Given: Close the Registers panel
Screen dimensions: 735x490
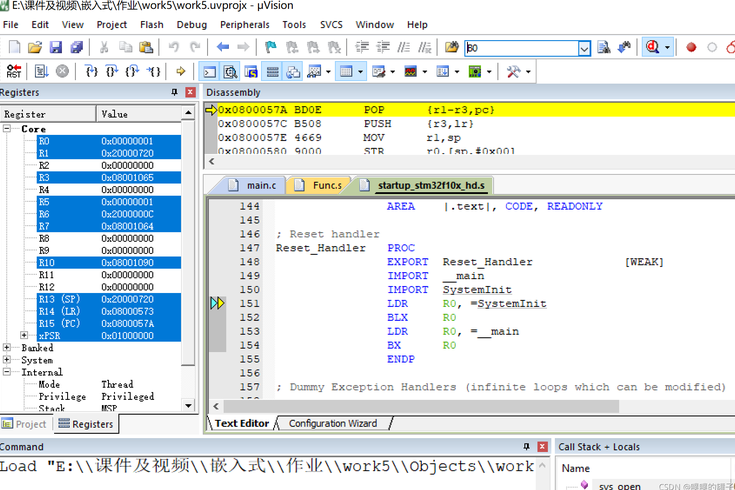Looking at the screenshot, I should [190, 92].
